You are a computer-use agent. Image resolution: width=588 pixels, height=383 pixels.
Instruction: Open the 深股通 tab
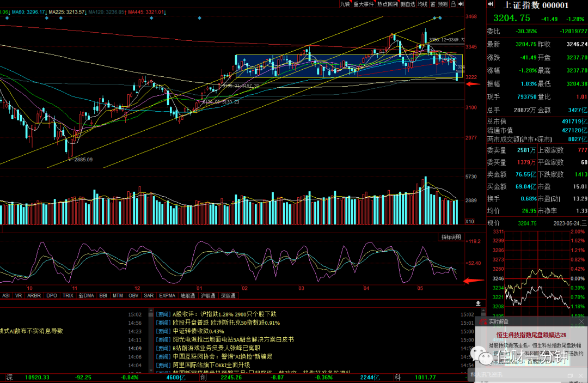pos(228,296)
